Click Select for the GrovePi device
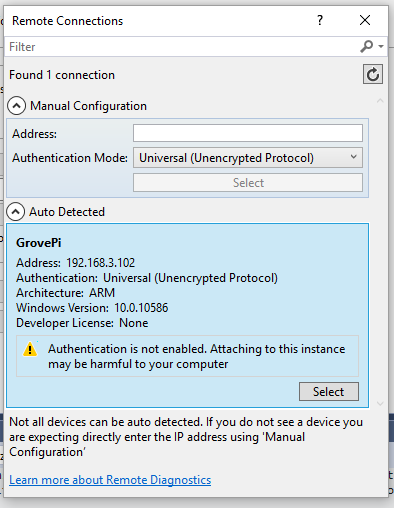394x508 pixels. (x=329, y=391)
